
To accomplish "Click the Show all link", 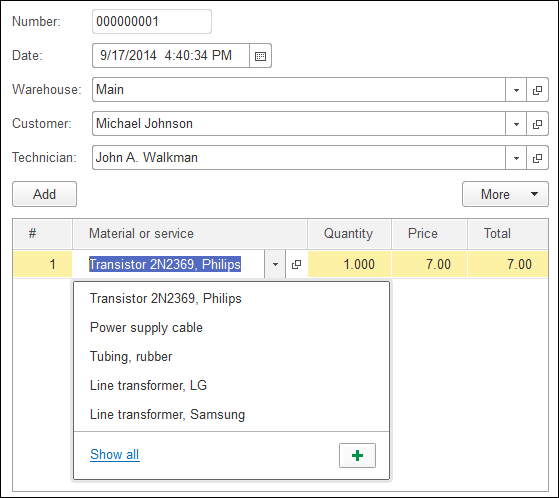I will 114,455.
